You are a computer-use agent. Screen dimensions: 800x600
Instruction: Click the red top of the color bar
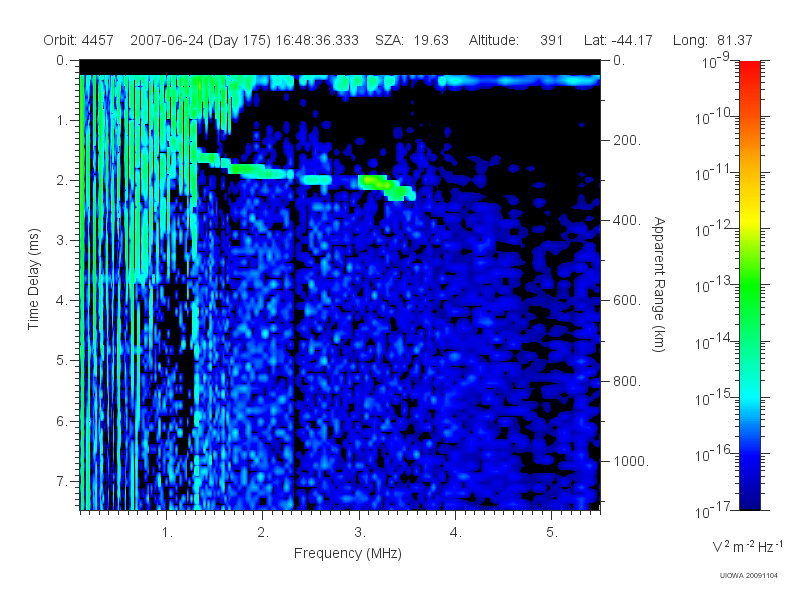click(x=750, y=69)
